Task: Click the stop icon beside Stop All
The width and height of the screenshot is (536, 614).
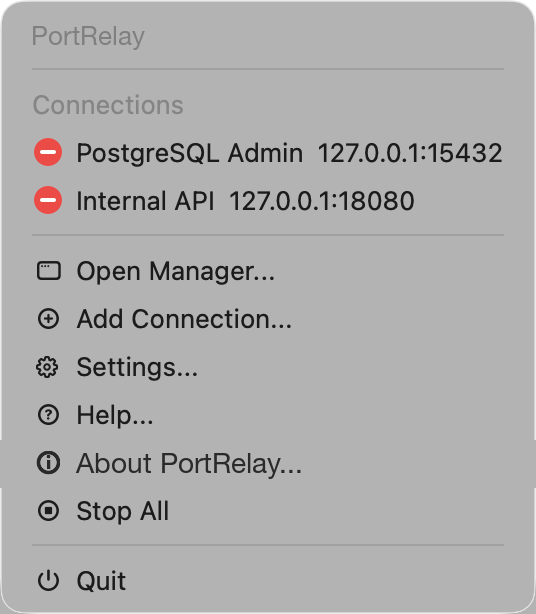Action: click(49, 511)
